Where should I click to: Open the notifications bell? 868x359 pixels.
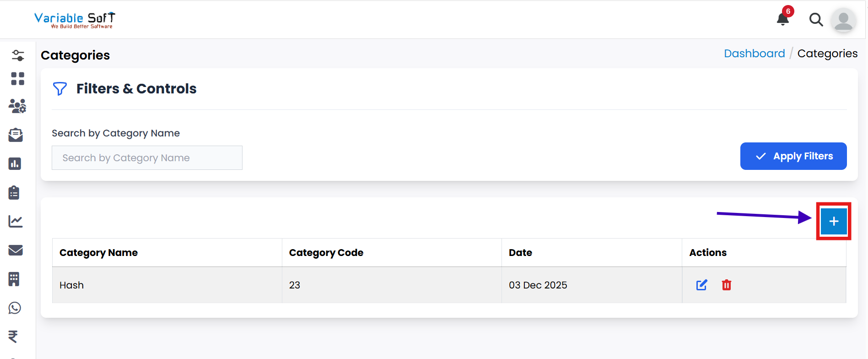(783, 19)
